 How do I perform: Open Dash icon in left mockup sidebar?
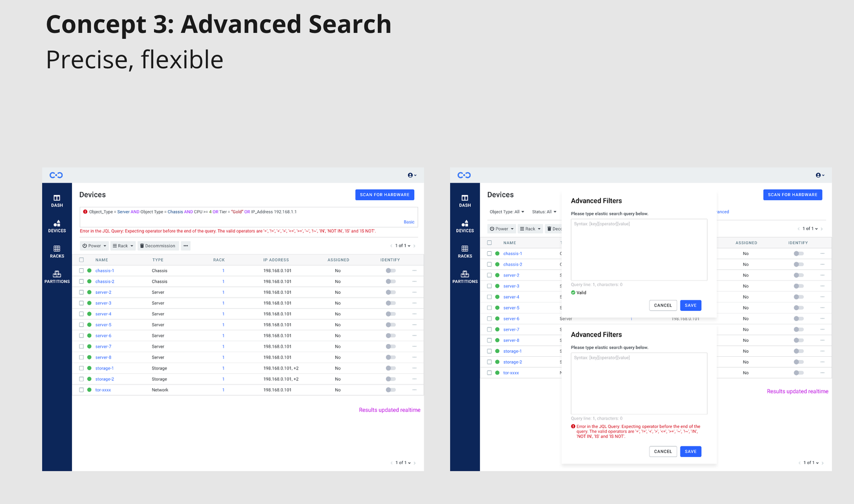pos(57,198)
